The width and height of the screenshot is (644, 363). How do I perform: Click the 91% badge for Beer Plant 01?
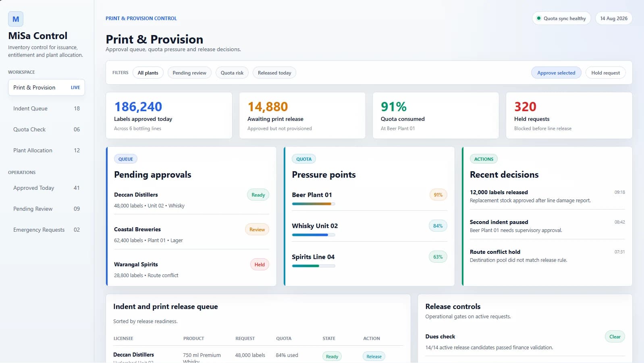click(x=438, y=195)
